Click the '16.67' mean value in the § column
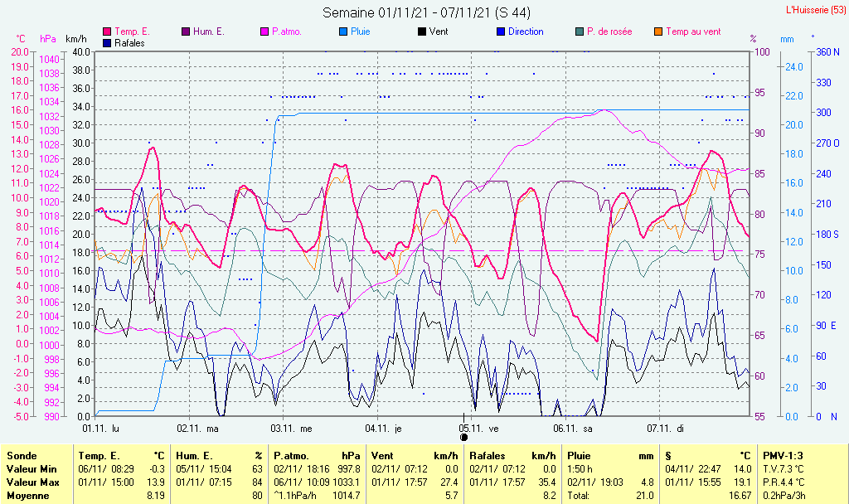 tap(740, 496)
